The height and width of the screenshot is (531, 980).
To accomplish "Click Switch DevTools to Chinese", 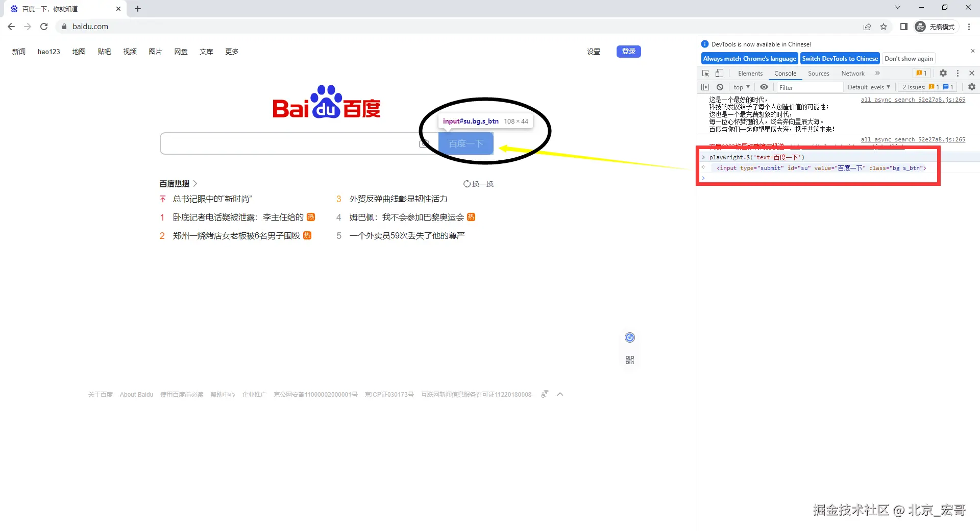I will pyautogui.click(x=840, y=59).
